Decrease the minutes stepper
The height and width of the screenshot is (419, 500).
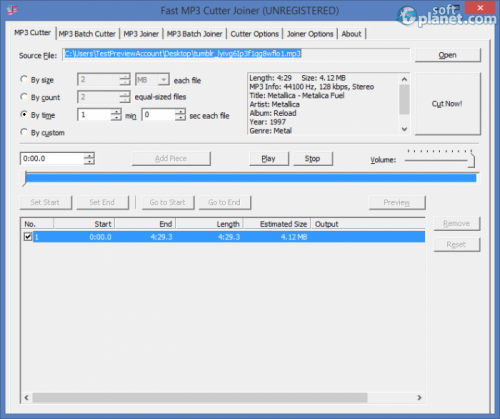click(x=116, y=118)
